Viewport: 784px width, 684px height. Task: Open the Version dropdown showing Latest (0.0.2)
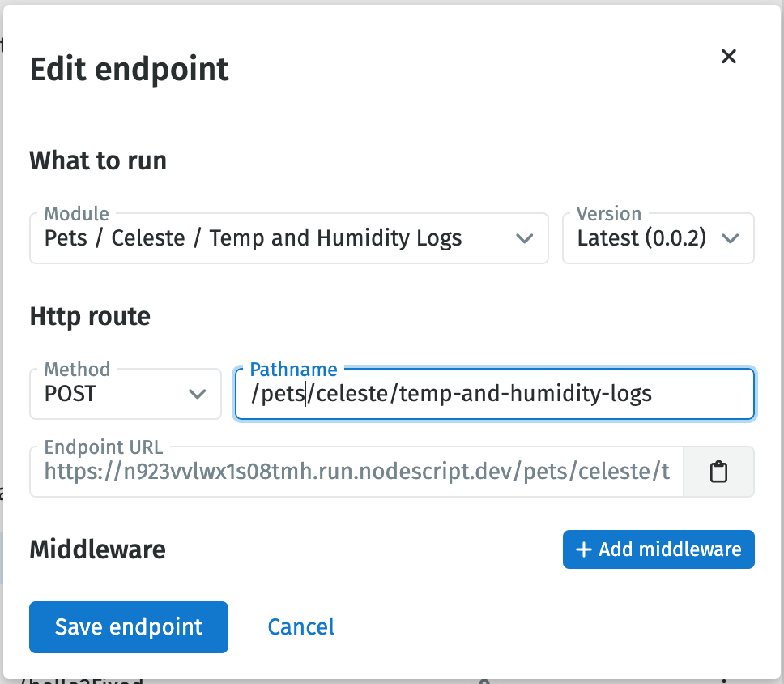tap(658, 238)
